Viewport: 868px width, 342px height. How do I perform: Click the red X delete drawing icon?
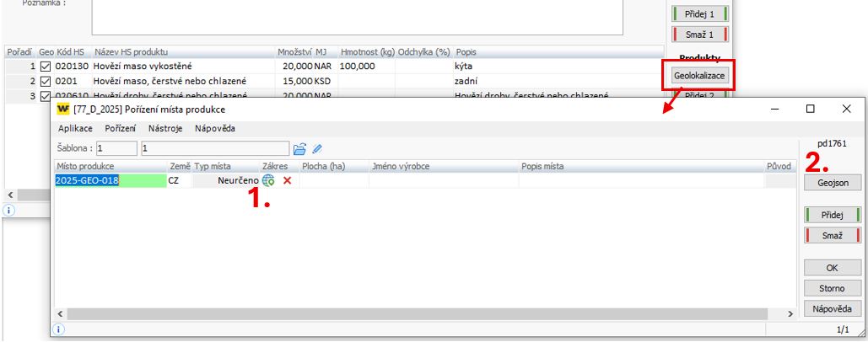(287, 180)
